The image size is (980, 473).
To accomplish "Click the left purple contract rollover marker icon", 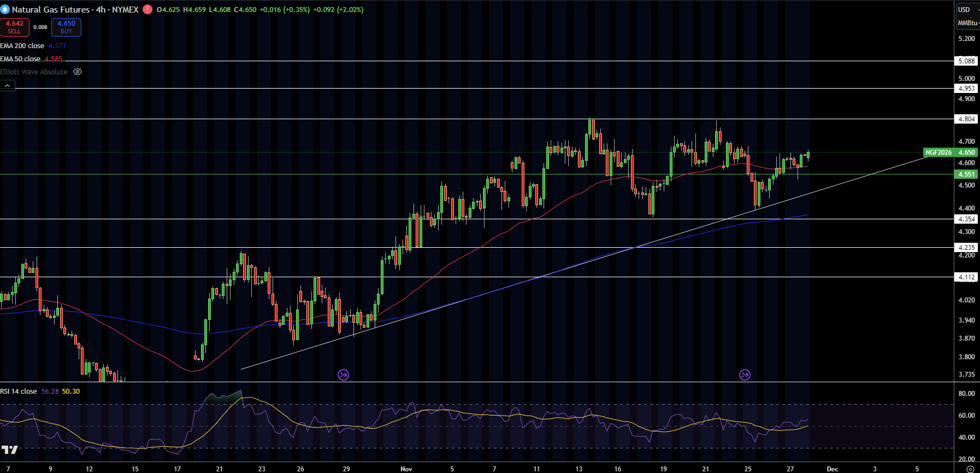I will [x=343, y=375].
